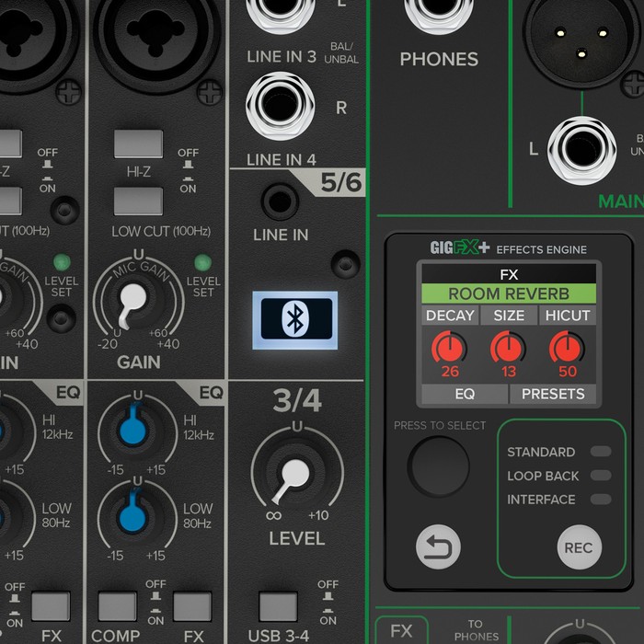Image resolution: width=644 pixels, height=644 pixels.
Task: Click the INTERFACE mode indicator LED
Action: (x=601, y=499)
